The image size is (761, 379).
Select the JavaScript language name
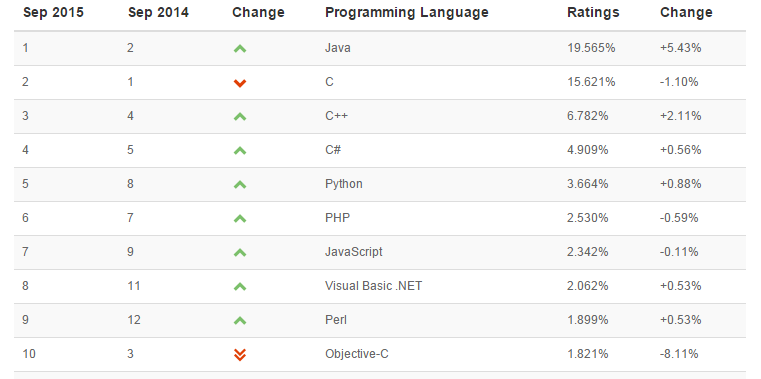354,252
